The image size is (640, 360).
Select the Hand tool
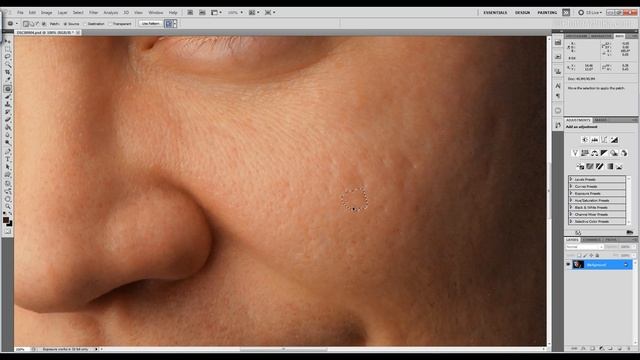click(x=8, y=199)
